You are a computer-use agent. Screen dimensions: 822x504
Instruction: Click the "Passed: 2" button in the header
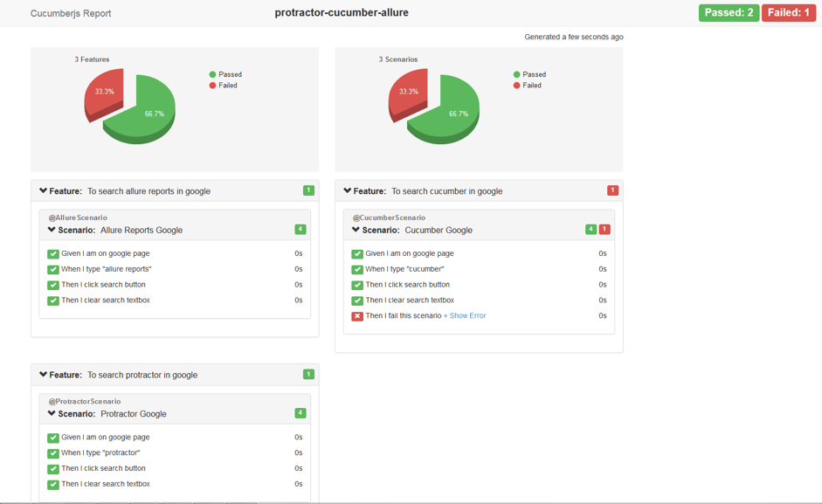(729, 13)
